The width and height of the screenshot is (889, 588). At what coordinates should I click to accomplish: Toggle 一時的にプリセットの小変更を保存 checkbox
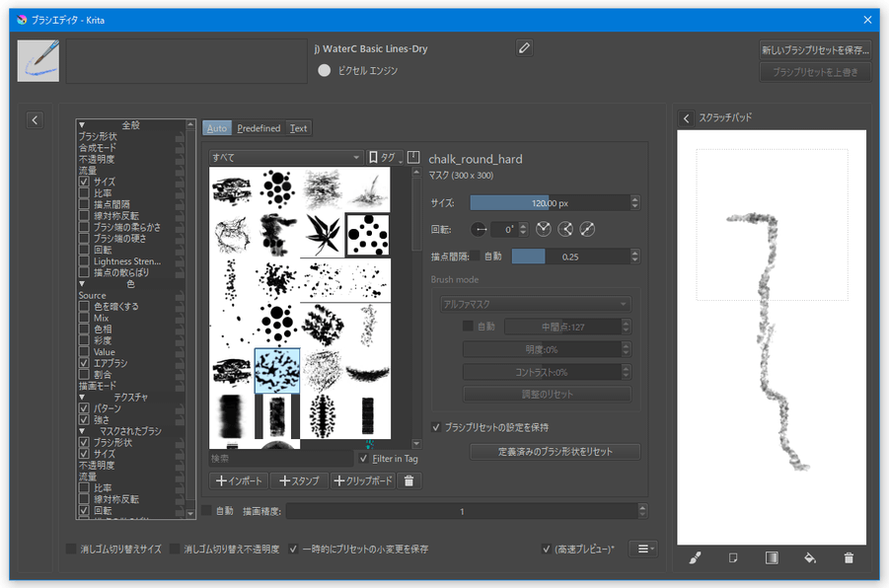click(x=293, y=549)
